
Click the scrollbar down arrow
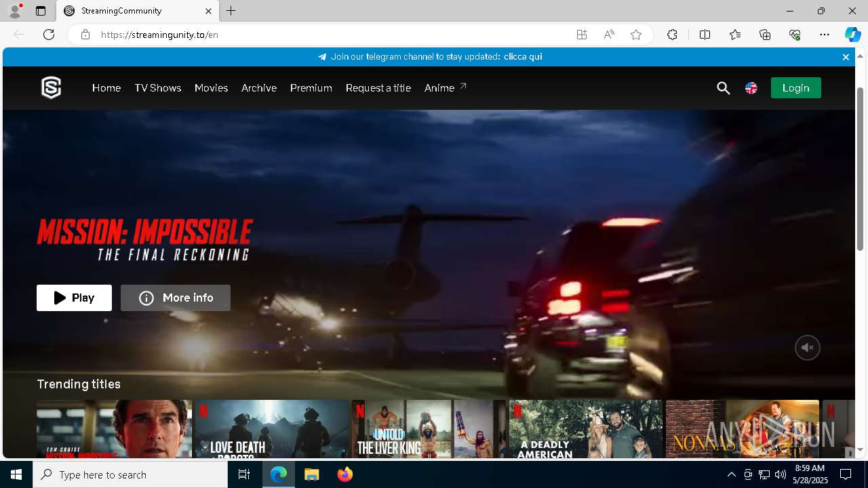click(861, 450)
